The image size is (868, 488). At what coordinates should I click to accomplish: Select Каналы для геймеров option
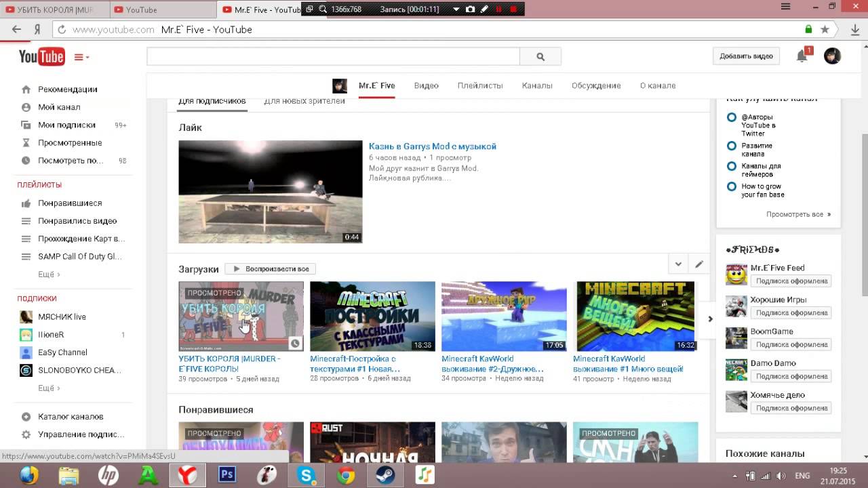pos(732,166)
